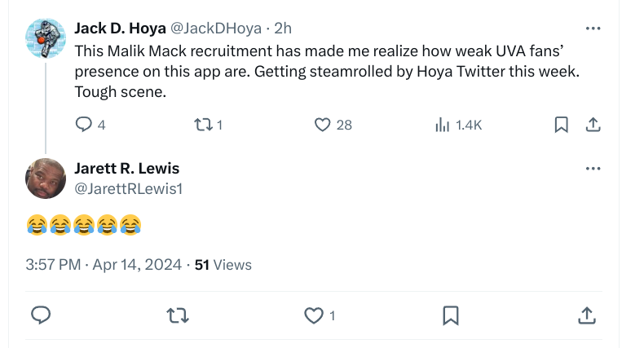Open Jarett R. Lewis's profile name
Screen dimensions: 644x348
pyautogui.click(x=127, y=169)
